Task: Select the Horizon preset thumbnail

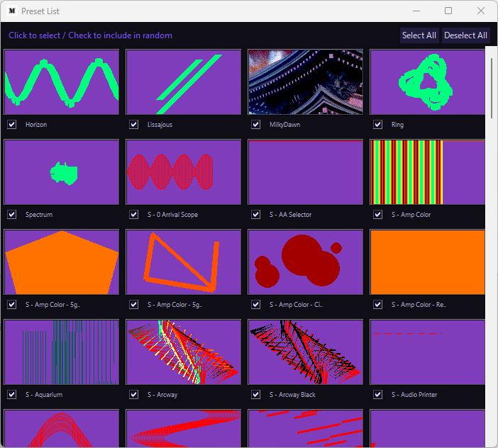Action: 62,82
